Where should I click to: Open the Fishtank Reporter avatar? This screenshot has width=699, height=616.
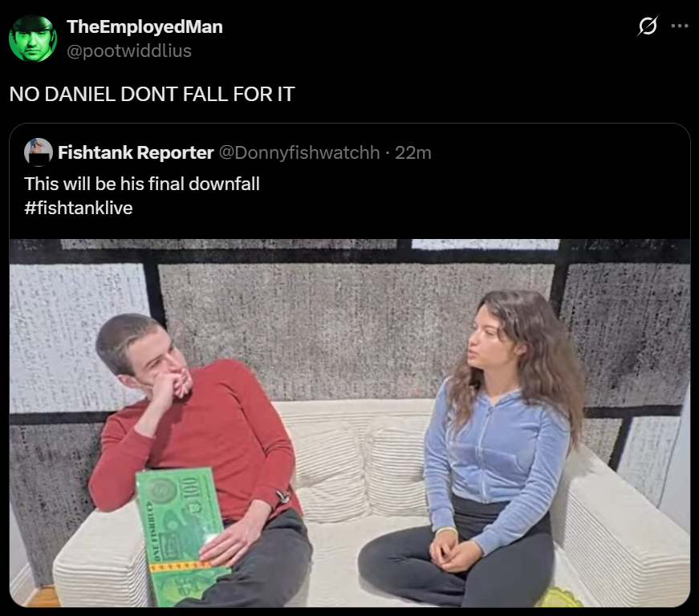39,152
